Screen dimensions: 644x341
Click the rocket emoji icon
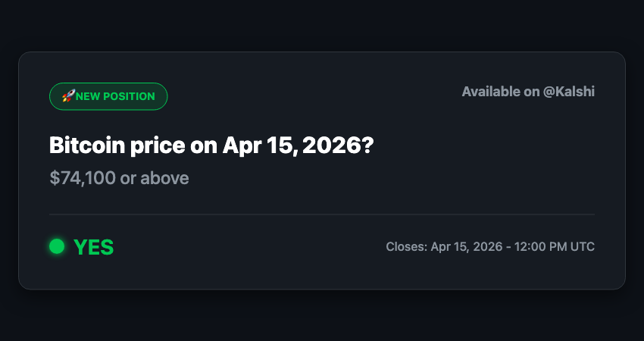tap(67, 96)
